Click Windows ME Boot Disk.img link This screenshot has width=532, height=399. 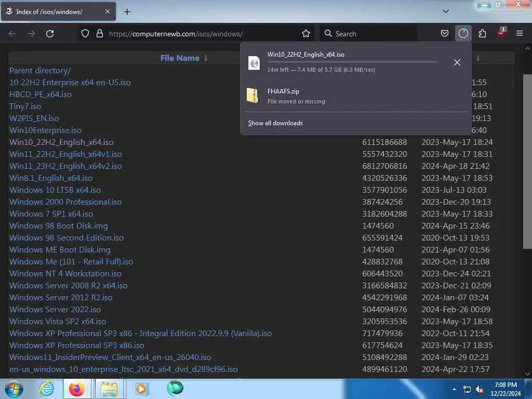pos(60,250)
